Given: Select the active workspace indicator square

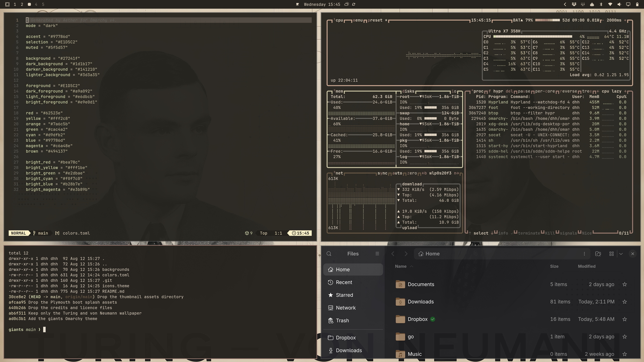Looking at the screenshot, I should click(x=29, y=4).
